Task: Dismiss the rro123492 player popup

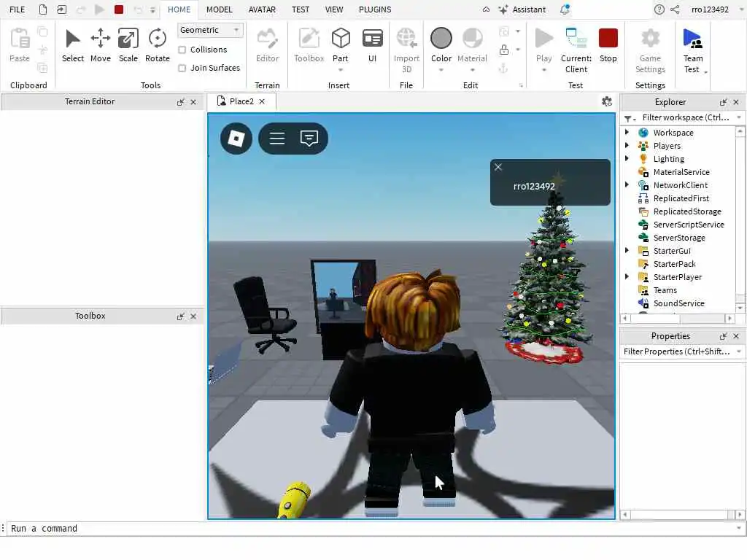Action: (498, 167)
